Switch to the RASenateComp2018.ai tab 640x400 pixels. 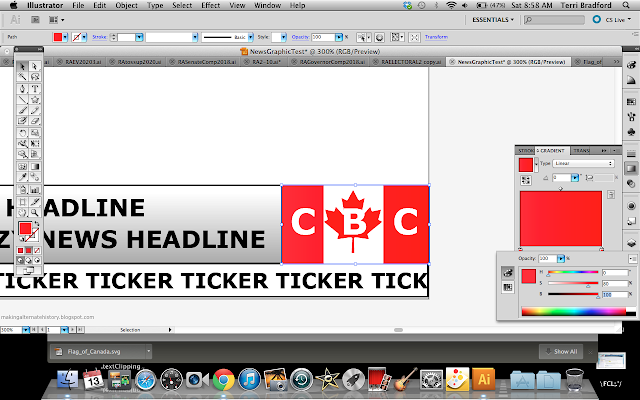click(203, 62)
